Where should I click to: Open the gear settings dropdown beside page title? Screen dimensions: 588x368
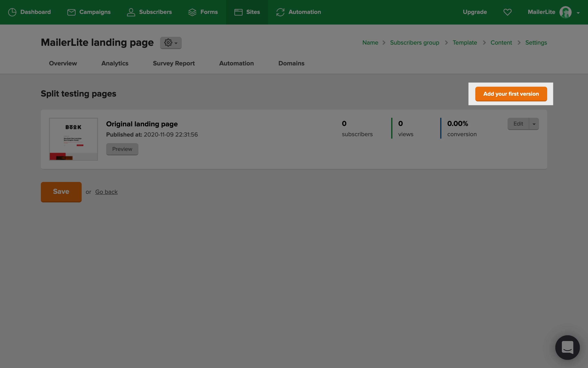click(170, 43)
